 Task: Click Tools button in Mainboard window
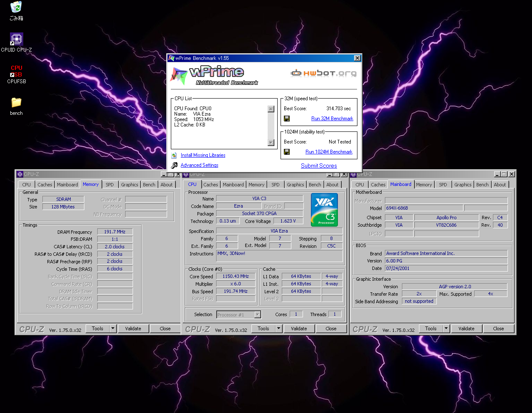[431, 329]
